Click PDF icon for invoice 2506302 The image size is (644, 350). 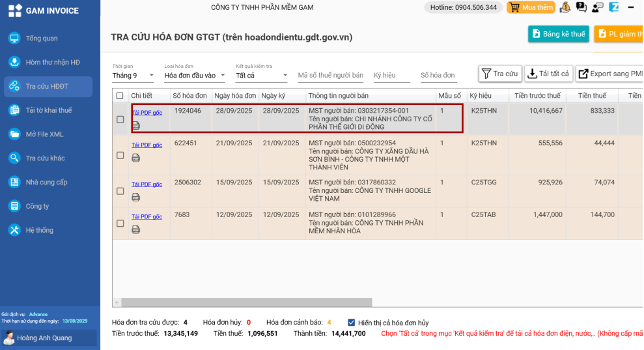(x=135, y=197)
